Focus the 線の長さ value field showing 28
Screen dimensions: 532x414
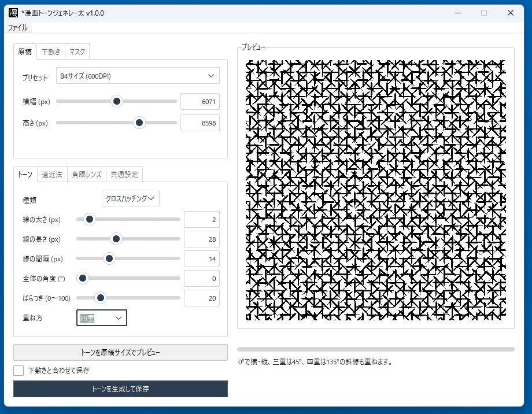coord(202,239)
